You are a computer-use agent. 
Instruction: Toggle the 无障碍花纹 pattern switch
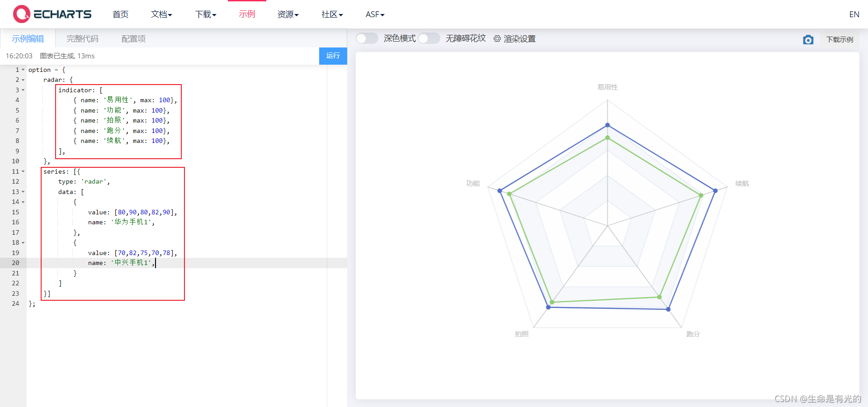pos(429,38)
